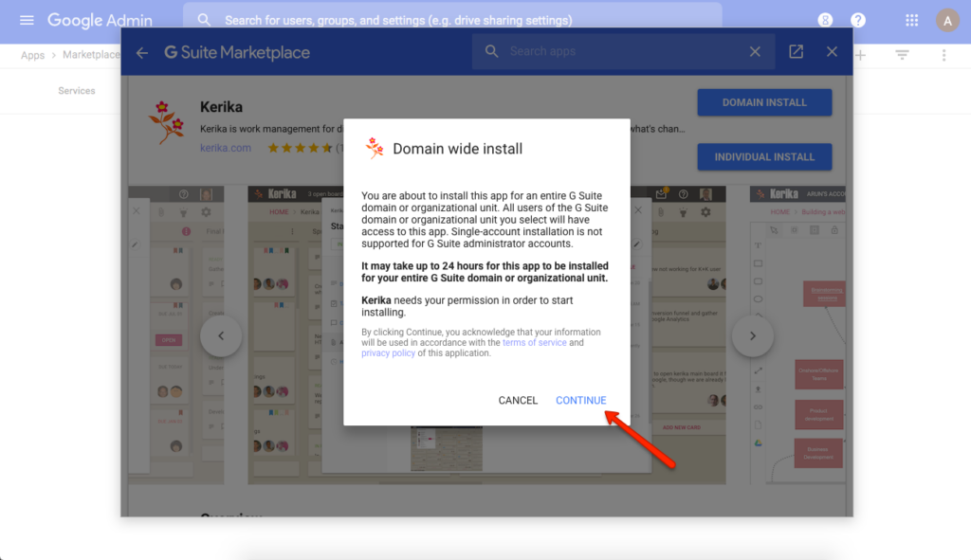Click the search magnifier in Google Admin bar
The width and height of the screenshot is (971, 560).
coord(204,20)
